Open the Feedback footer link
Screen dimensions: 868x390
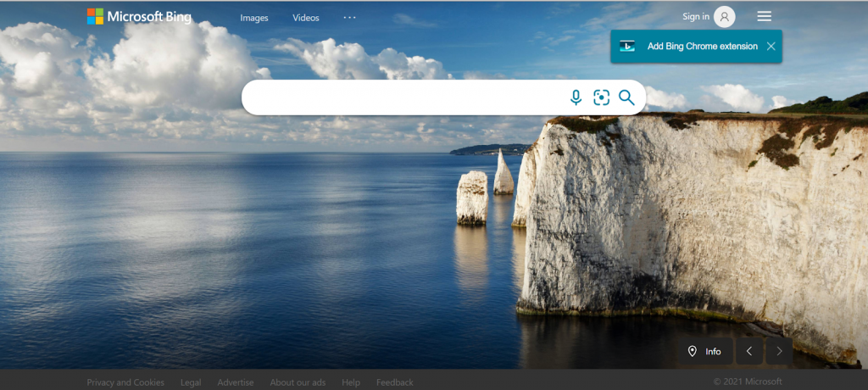click(x=394, y=382)
